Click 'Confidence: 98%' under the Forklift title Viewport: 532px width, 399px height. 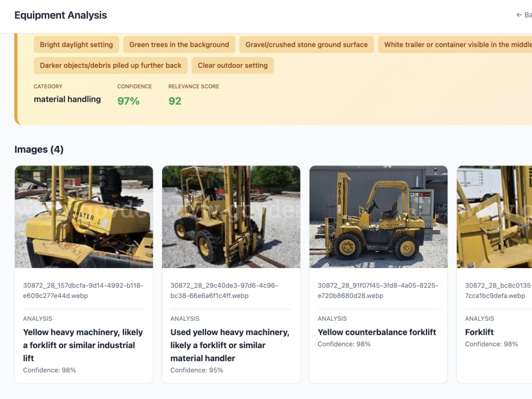click(x=491, y=344)
